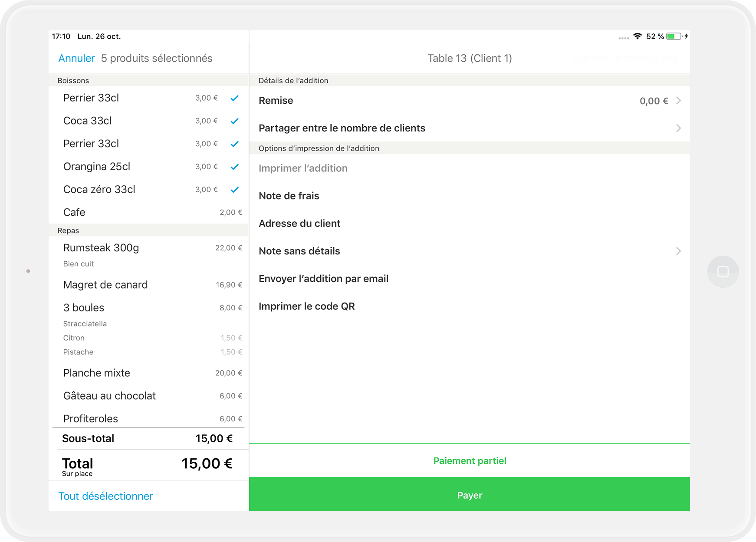Choose Envoyer l'addition par email
Image resolution: width=756 pixels, height=542 pixels.
(470, 279)
